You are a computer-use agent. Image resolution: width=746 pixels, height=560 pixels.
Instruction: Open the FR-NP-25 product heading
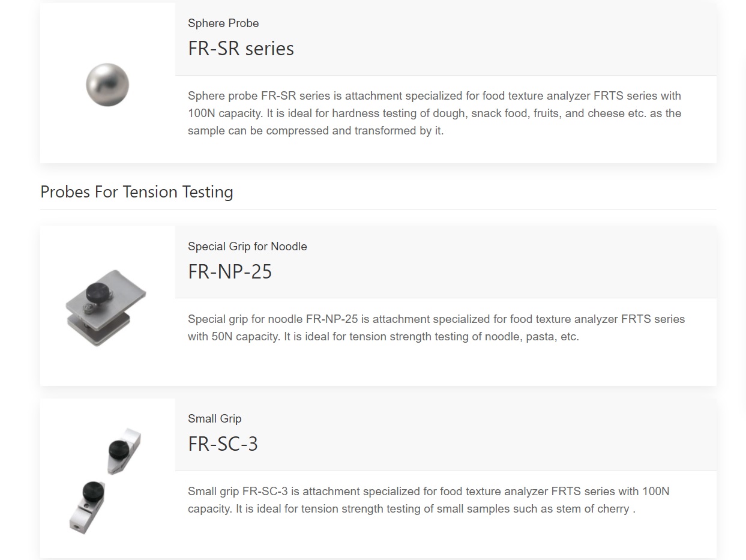(230, 272)
